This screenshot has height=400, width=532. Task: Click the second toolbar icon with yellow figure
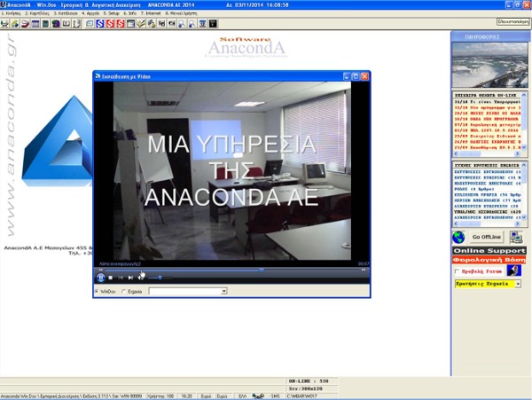pos(15,23)
